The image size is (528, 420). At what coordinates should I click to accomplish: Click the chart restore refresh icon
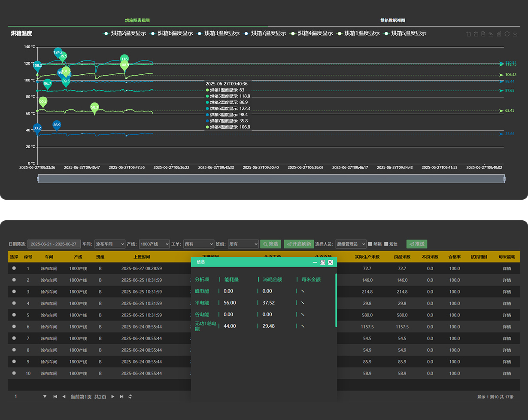507,34
